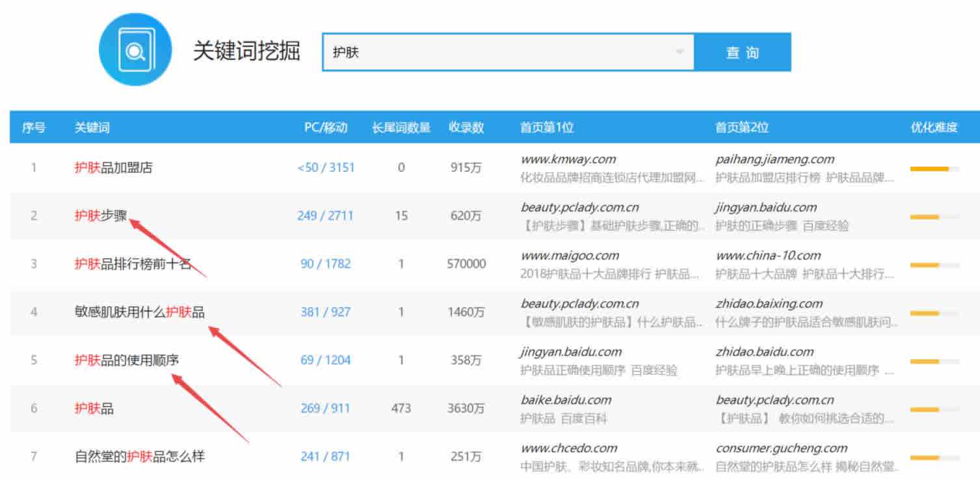Image resolution: width=980 pixels, height=479 pixels.
Task: Click the 长尾词数量 column header
Action: point(401,128)
